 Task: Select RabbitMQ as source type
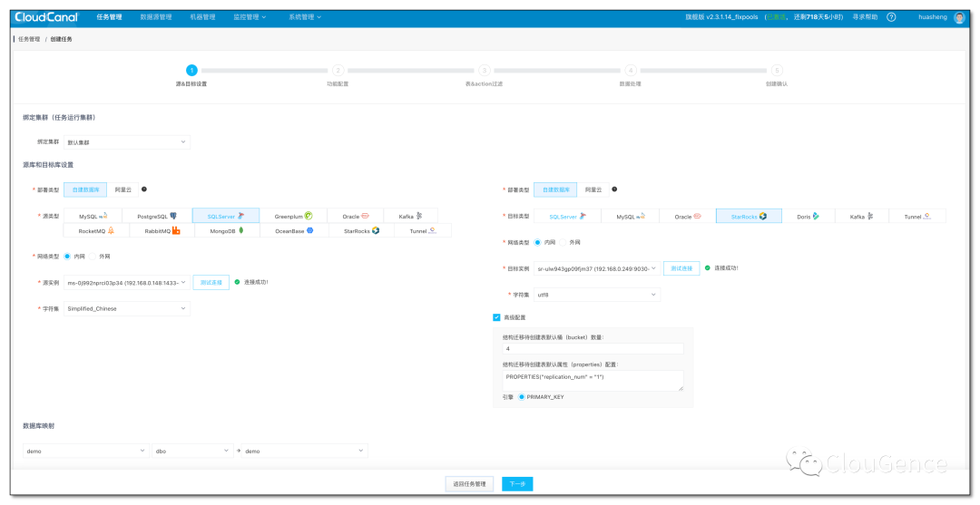click(x=162, y=231)
